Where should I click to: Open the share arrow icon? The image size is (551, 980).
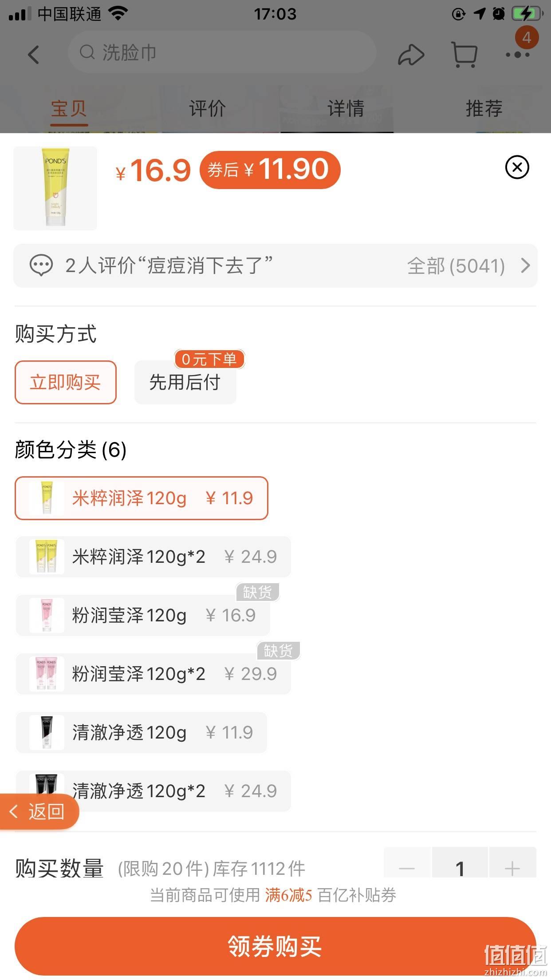pos(411,55)
